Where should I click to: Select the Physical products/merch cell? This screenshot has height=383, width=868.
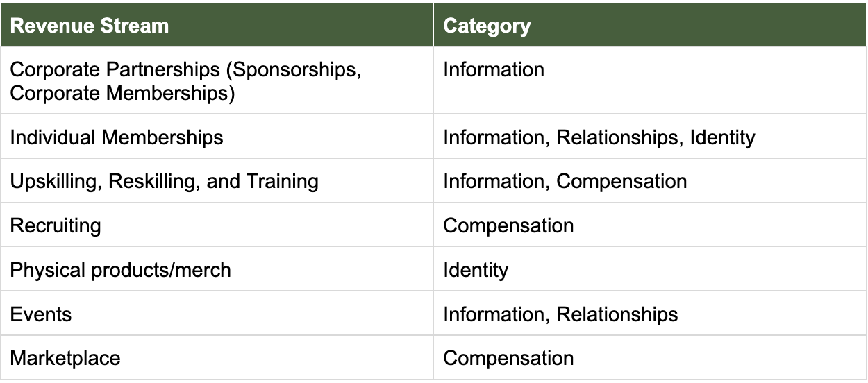click(121, 270)
